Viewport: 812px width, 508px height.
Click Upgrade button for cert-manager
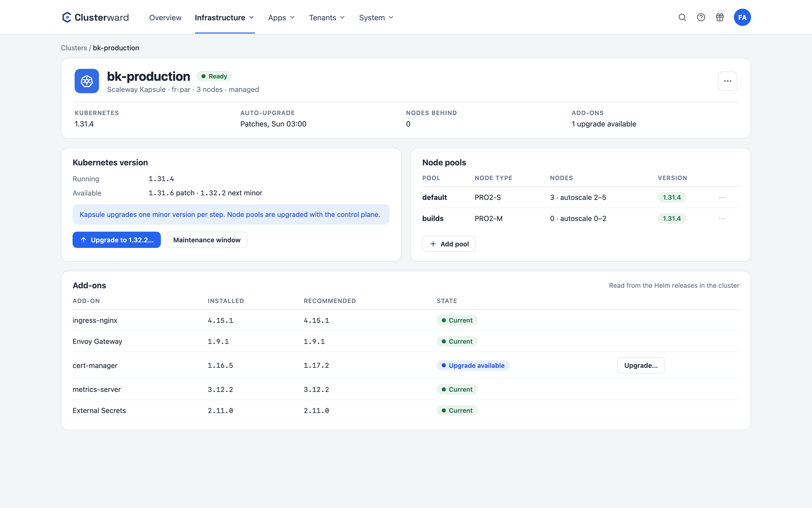coord(640,366)
